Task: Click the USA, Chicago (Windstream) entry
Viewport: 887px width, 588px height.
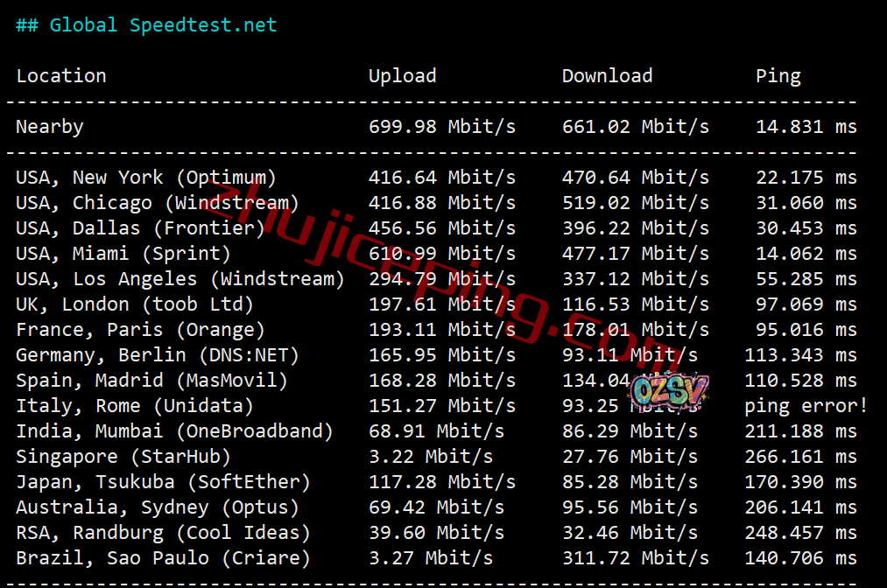Action: (158, 203)
